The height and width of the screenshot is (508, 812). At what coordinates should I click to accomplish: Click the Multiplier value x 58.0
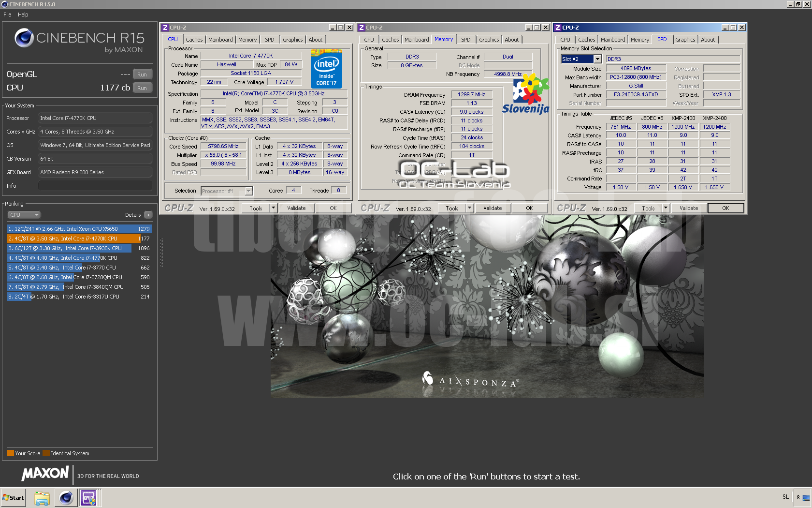[x=223, y=155]
